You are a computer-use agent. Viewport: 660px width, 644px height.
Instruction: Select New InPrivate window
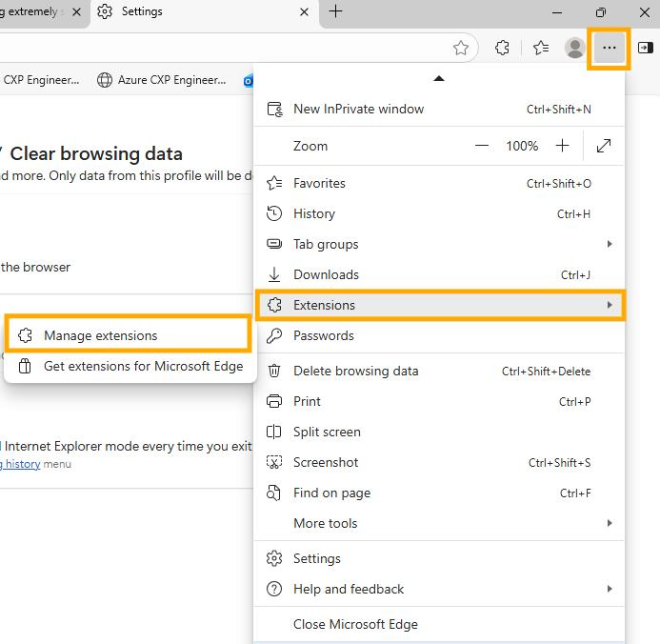(x=439, y=109)
